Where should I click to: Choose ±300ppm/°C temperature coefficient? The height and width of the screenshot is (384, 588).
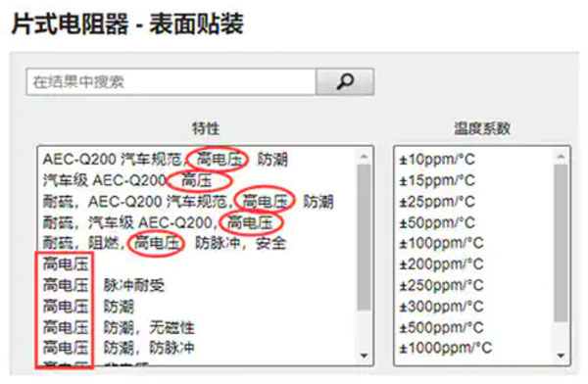click(441, 307)
